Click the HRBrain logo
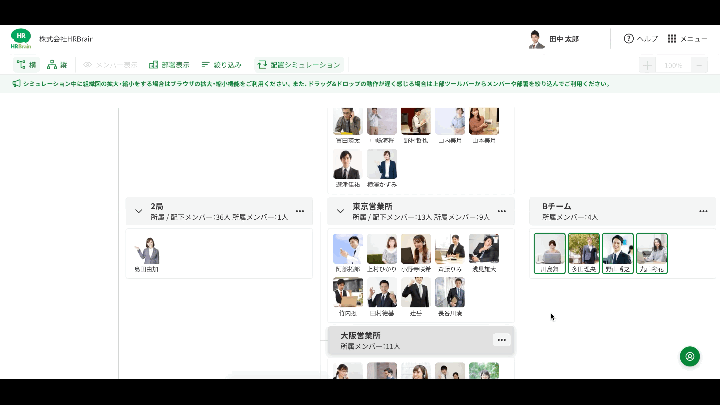 [21, 39]
